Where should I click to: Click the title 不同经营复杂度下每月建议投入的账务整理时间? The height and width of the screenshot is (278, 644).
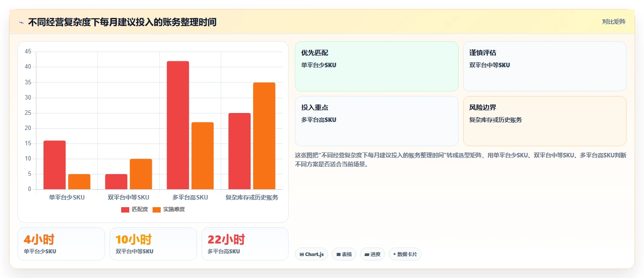122,22
